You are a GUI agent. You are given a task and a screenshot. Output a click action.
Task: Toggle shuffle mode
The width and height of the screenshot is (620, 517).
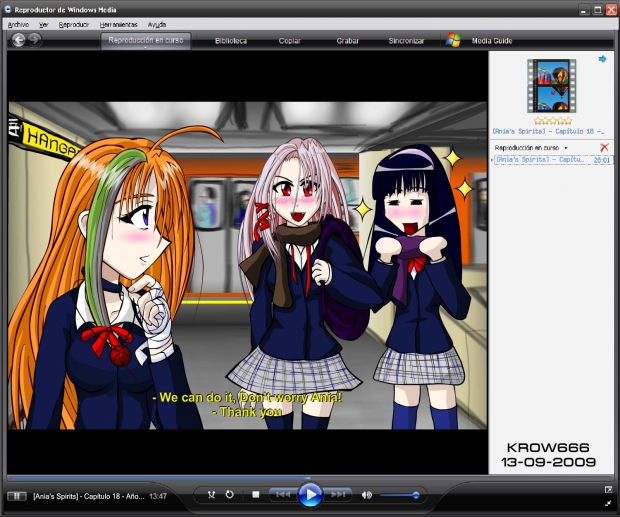(212, 494)
